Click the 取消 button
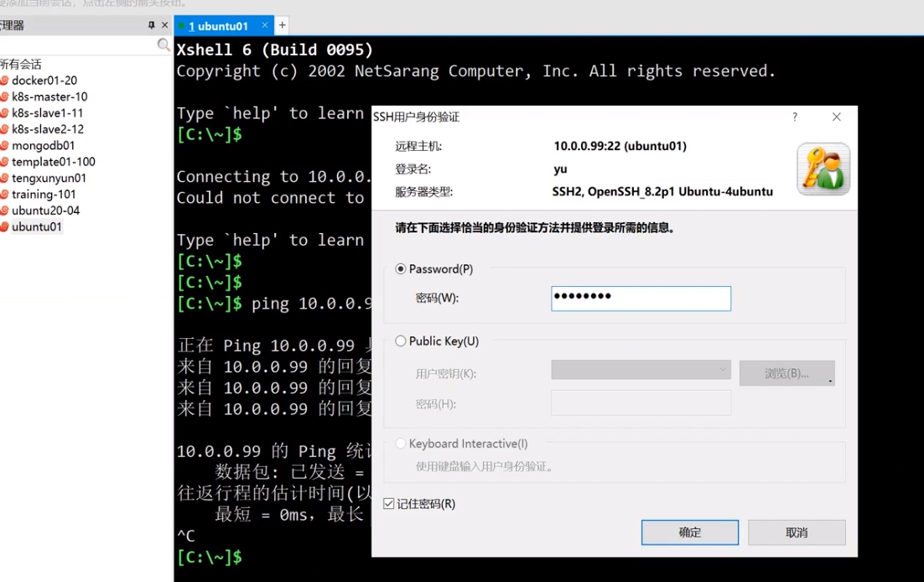This screenshot has width=924, height=582. [796, 533]
